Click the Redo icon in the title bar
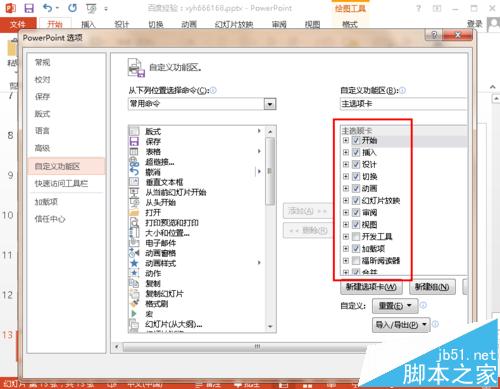The width and height of the screenshot is (500, 389). click(72, 8)
